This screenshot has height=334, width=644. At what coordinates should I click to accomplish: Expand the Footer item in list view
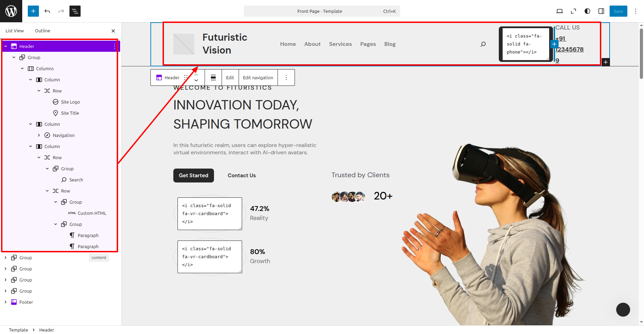pyautogui.click(x=6, y=302)
